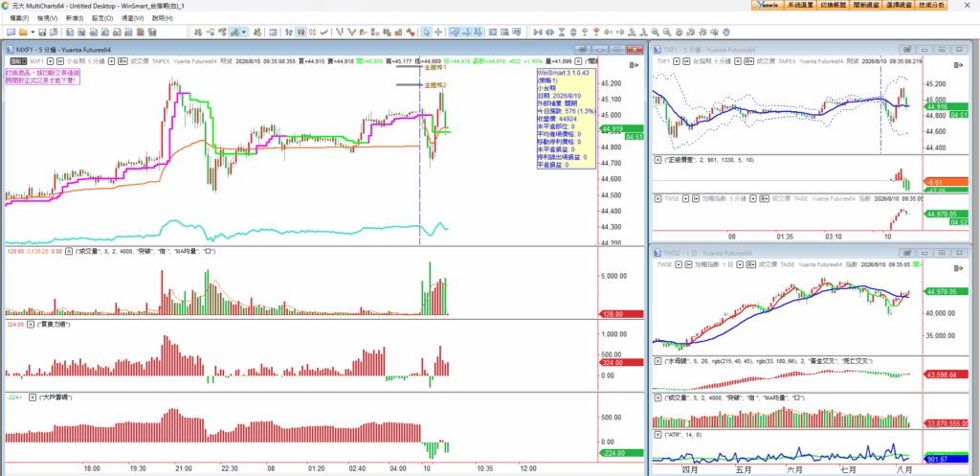Screen dimensions: 980x476
Task: Click the candlestick chart style icon
Action: coord(301,32)
